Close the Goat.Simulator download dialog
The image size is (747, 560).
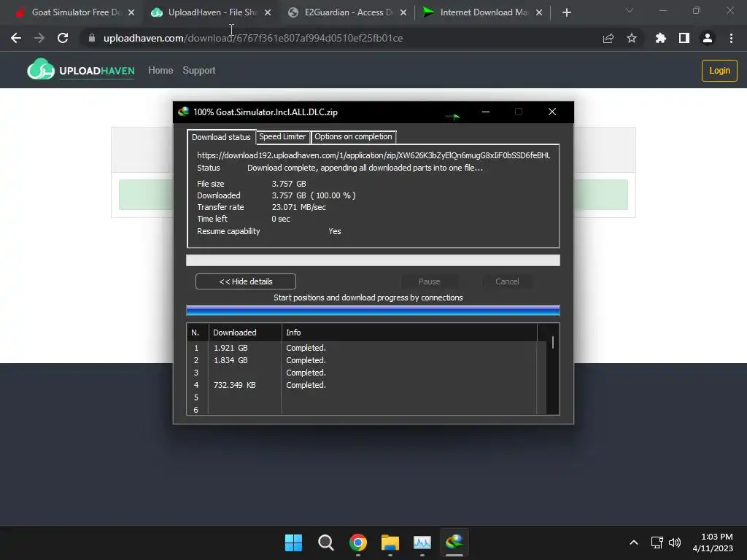coord(552,112)
